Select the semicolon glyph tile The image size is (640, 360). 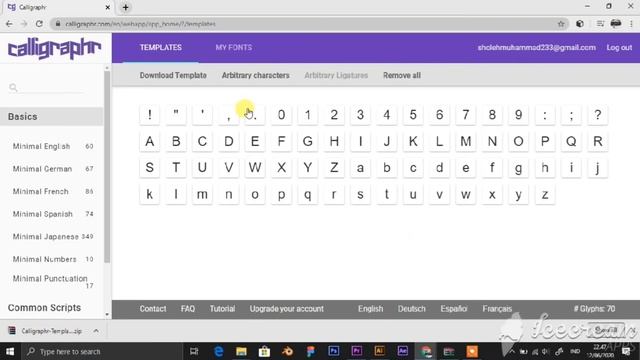571,115
